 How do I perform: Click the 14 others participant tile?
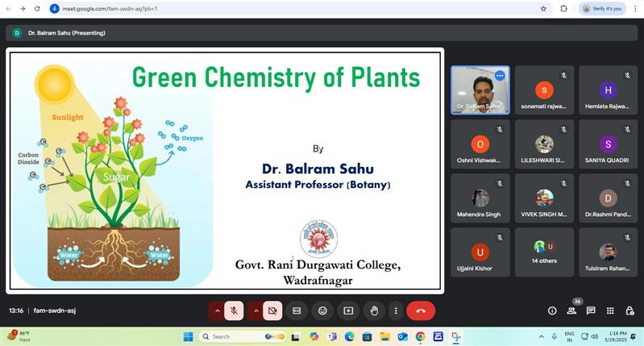click(x=544, y=252)
